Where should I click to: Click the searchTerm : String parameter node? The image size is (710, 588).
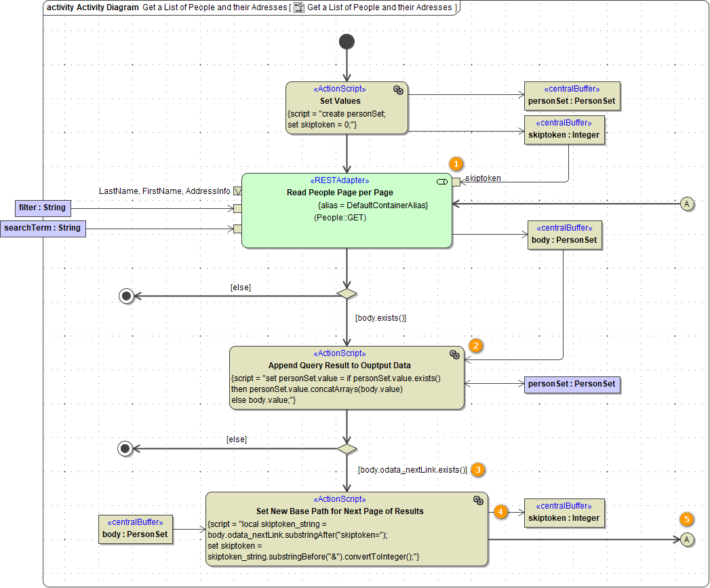click(x=43, y=229)
